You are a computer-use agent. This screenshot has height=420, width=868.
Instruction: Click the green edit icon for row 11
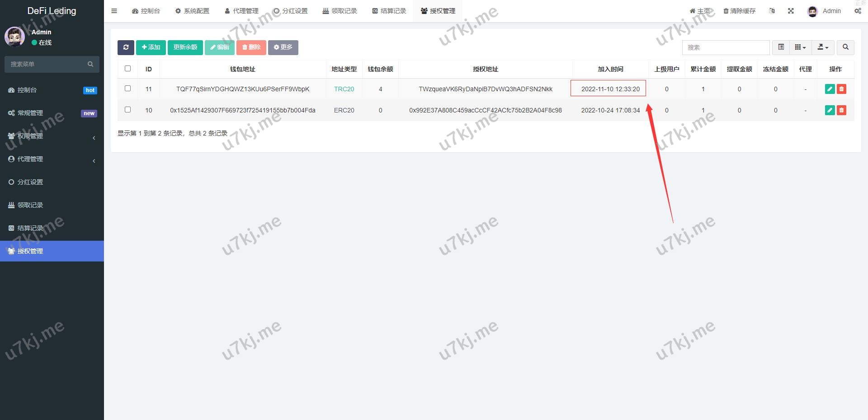830,89
